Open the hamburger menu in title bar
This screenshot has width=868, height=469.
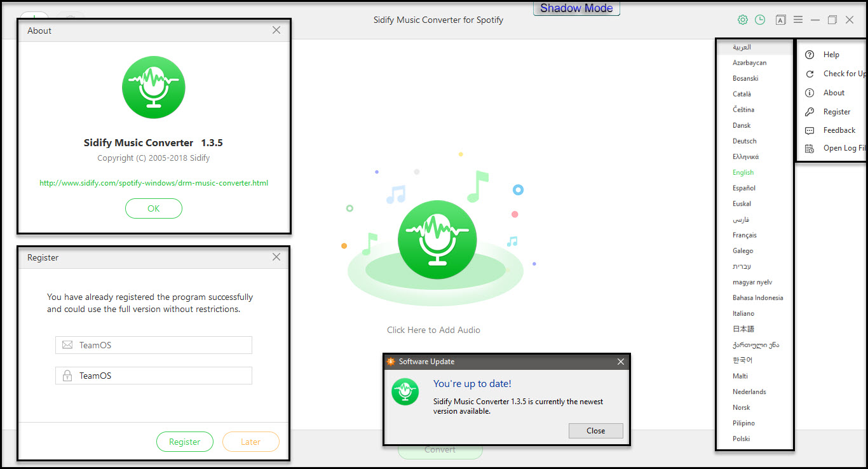tap(798, 20)
